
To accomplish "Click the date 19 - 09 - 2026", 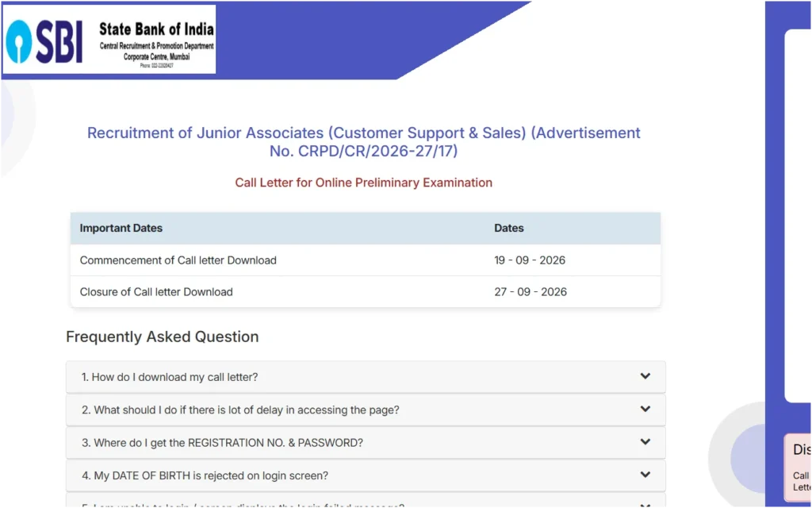I will tap(529, 260).
